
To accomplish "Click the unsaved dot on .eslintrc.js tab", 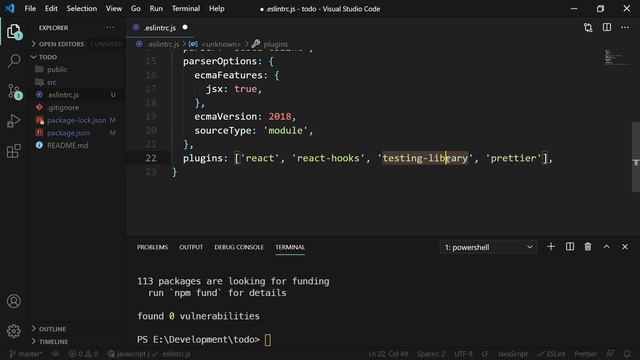I will [x=185, y=27].
